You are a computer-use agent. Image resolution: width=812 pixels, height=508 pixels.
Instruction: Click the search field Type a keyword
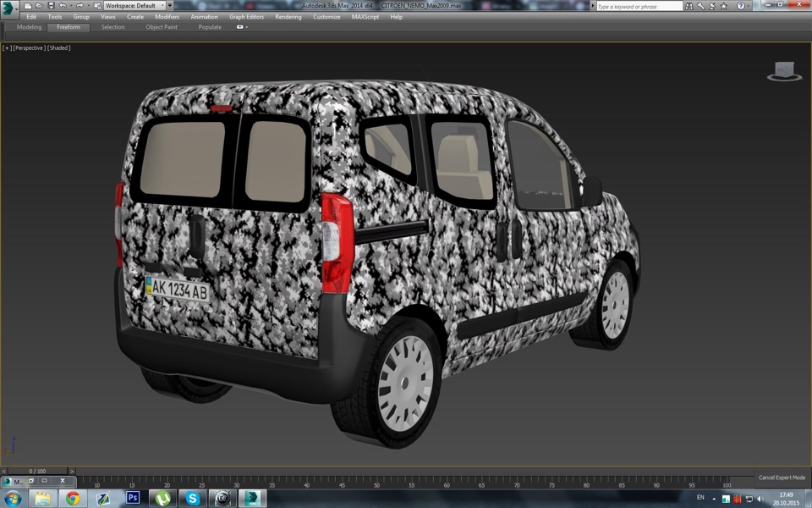pyautogui.click(x=639, y=6)
